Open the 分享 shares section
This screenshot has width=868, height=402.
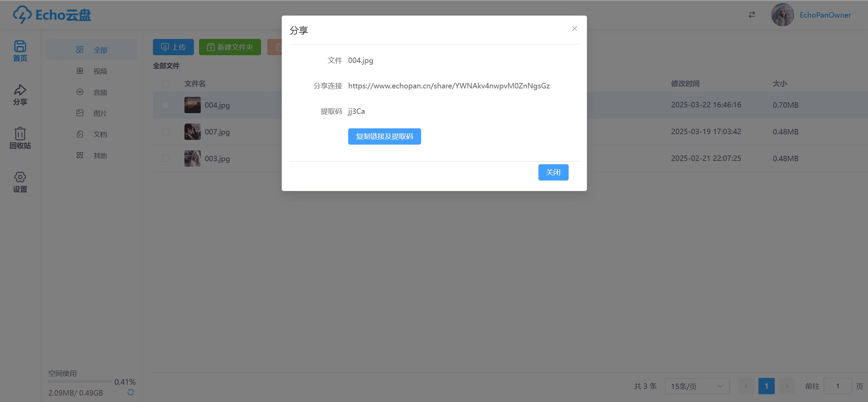[20, 94]
